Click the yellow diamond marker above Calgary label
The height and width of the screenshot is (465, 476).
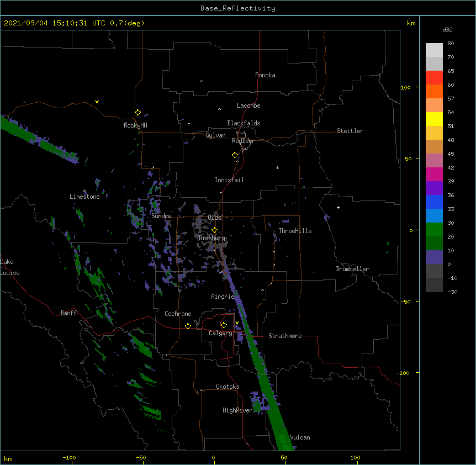click(x=224, y=325)
